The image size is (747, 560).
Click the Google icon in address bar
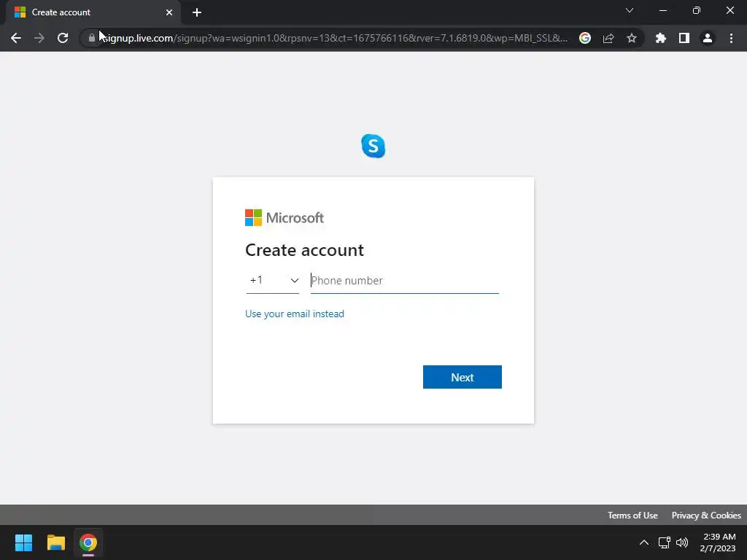[x=585, y=38]
